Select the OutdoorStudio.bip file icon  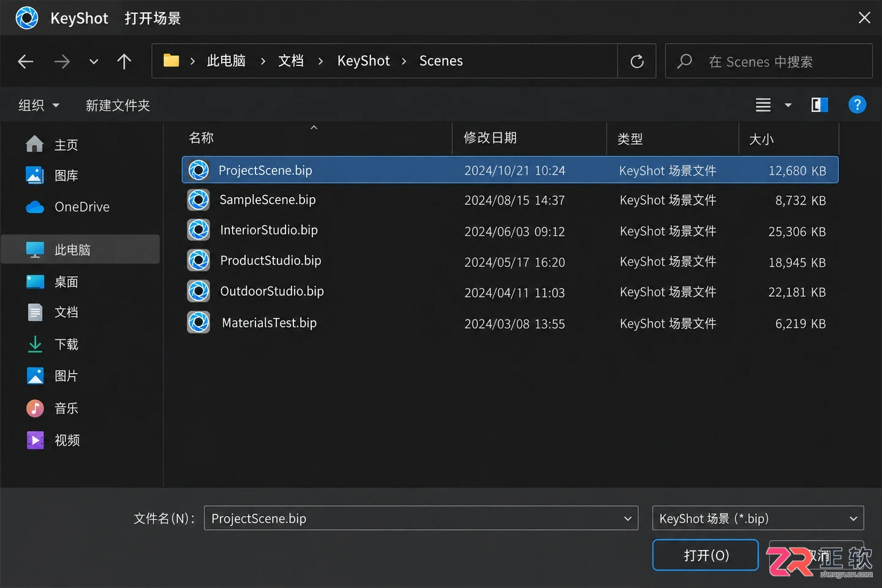coord(198,291)
